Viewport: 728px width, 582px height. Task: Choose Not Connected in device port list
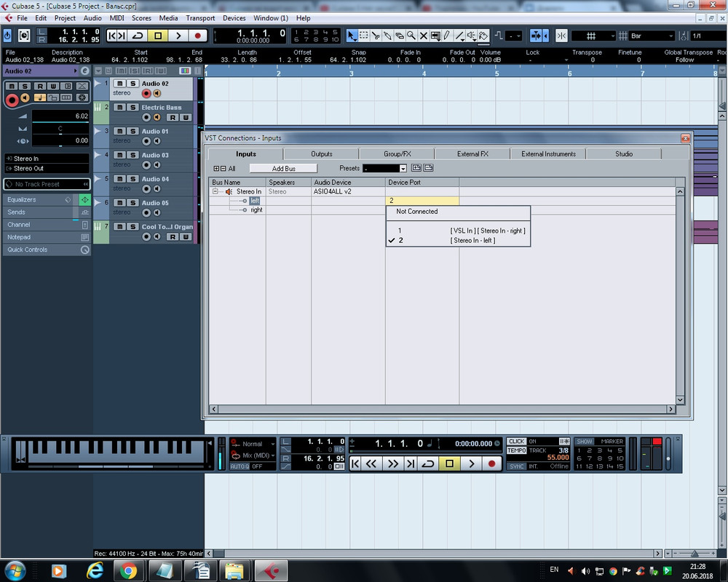tap(458, 212)
